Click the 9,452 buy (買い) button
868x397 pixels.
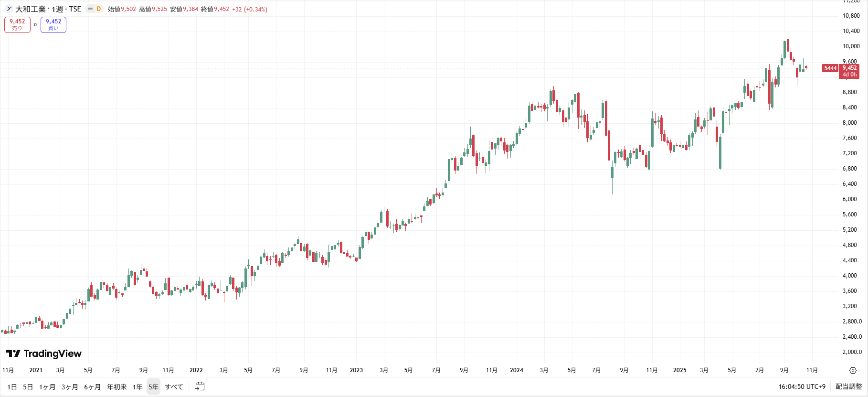pyautogui.click(x=53, y=25)
